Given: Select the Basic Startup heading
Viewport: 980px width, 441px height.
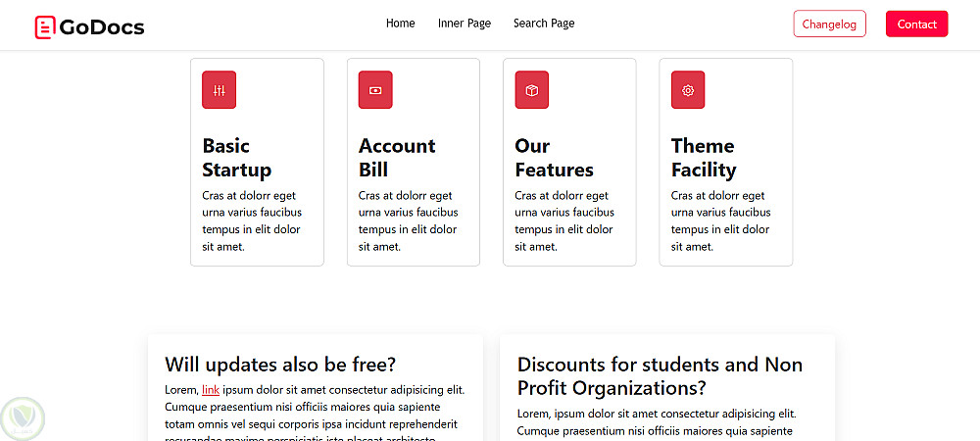Looking at the screenshot, I should click(236, 158).
